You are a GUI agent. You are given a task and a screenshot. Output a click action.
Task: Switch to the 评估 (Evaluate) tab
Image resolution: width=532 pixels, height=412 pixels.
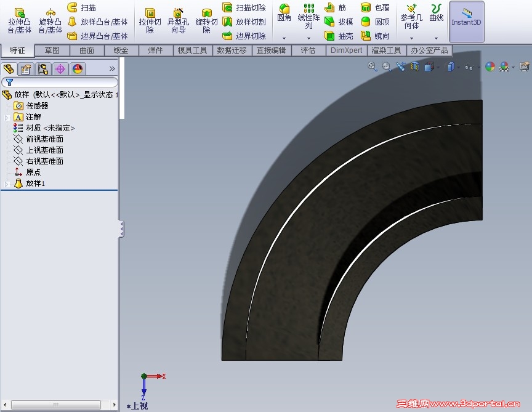point(308,50)
